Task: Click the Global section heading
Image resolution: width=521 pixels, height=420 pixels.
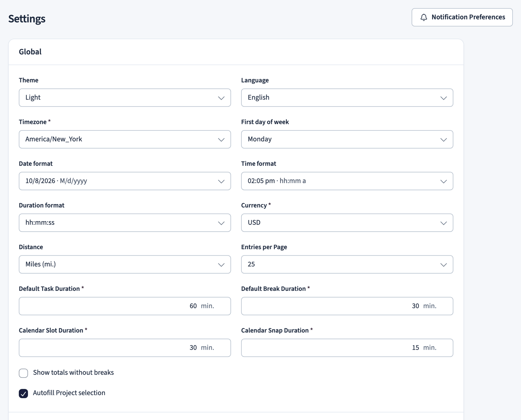Action: [x=30, y=52]
